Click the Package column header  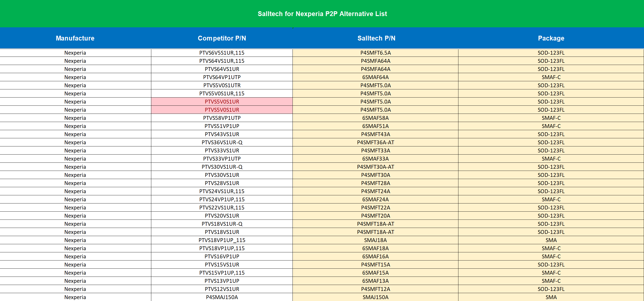tap(551, 38)
